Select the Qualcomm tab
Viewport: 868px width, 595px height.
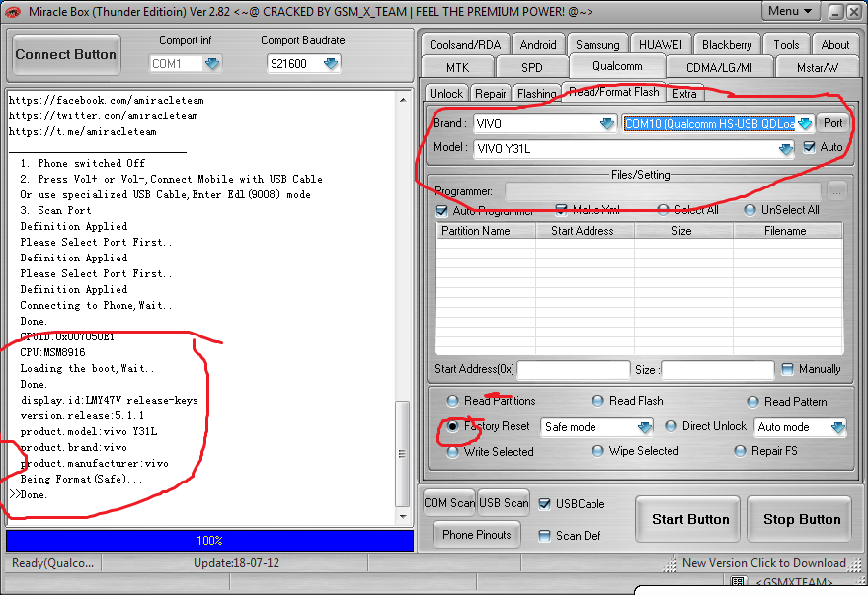click(x=617, y=66)
